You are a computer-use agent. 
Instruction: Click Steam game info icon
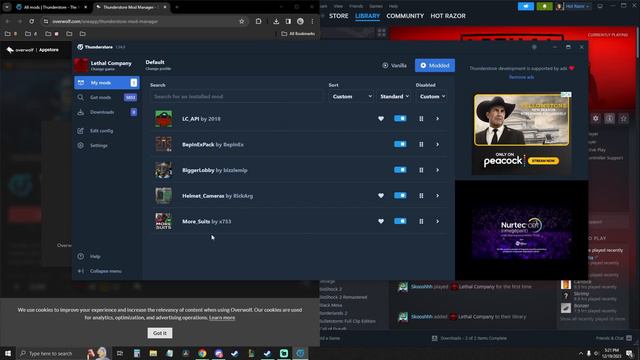tap(609, 118)
